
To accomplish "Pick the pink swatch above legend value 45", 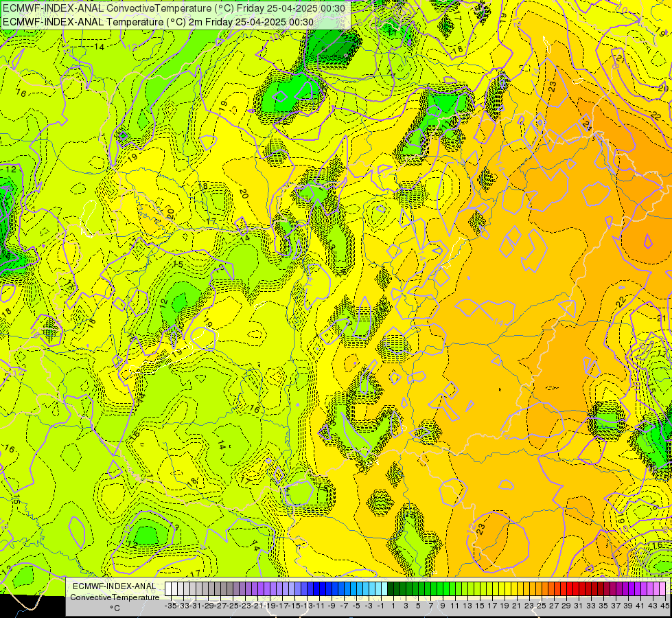I will pyautogui.click(x=662, y=588).
